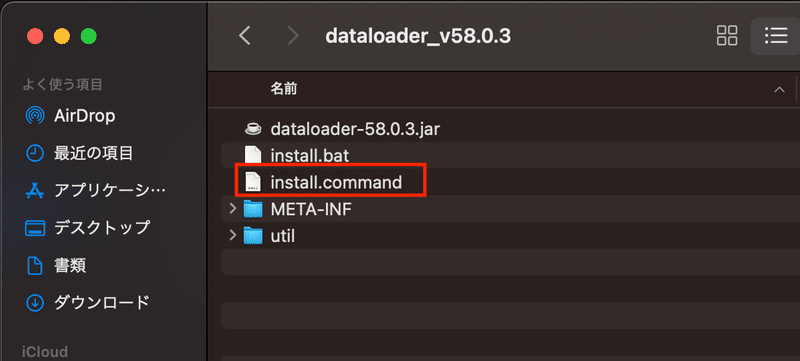Select the install.bat file
Screen dimensions: 800x361
coord(510,155)
